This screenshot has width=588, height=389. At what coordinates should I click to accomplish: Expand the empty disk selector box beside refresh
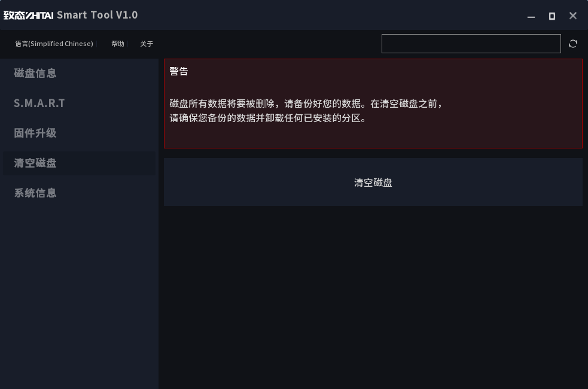tap(471, 44)
